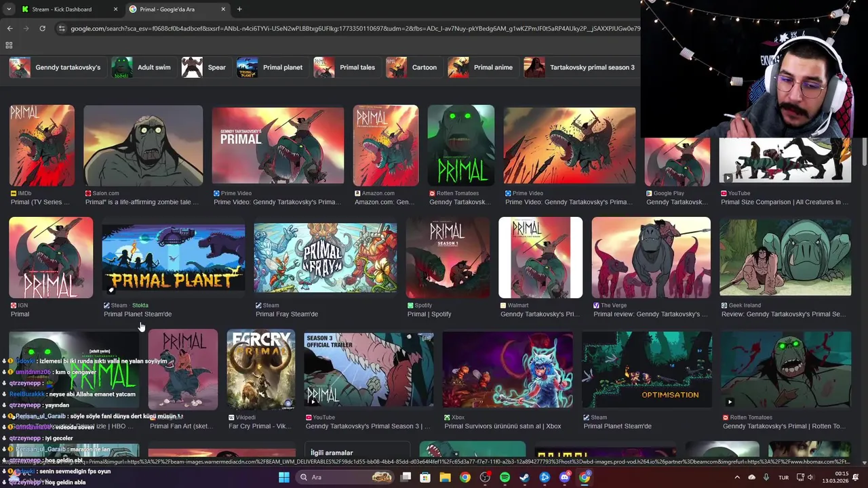Open Discord from the taskbar

564,477
